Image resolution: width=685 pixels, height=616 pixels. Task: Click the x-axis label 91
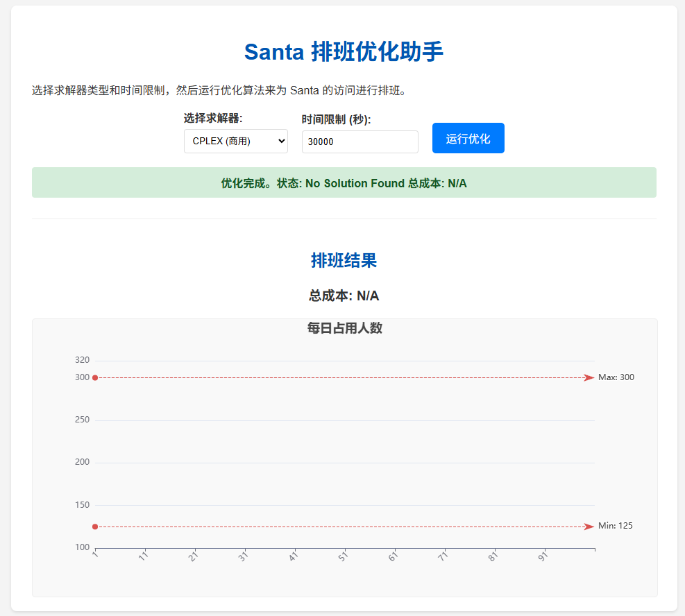[543, 556]
